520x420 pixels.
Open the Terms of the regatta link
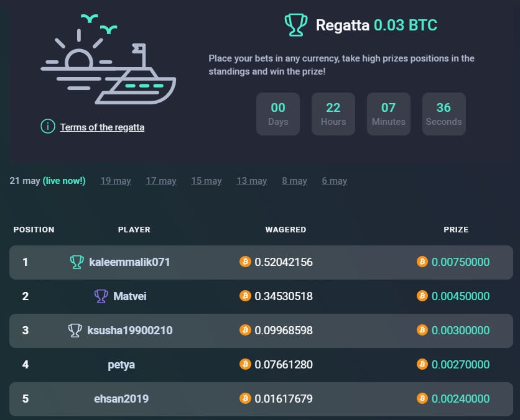pos(102,127)
